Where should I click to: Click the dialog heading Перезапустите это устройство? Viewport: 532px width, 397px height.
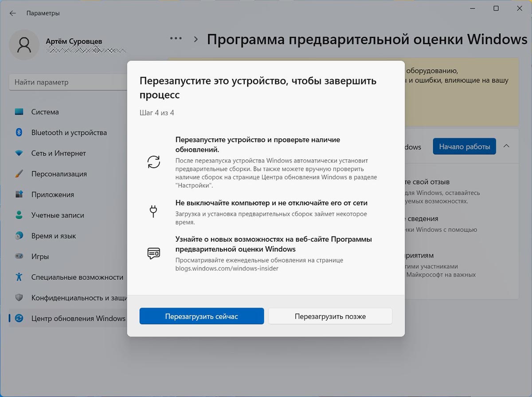(258, 88)
